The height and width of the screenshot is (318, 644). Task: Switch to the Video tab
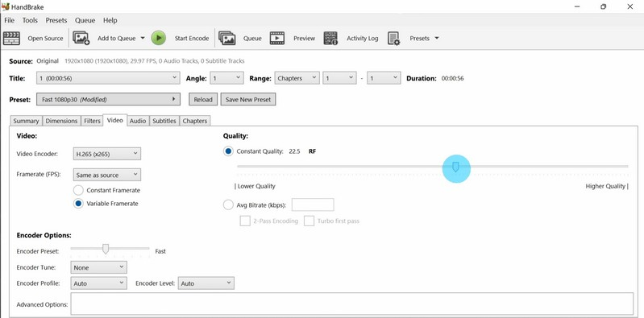[x=115, y=120]
